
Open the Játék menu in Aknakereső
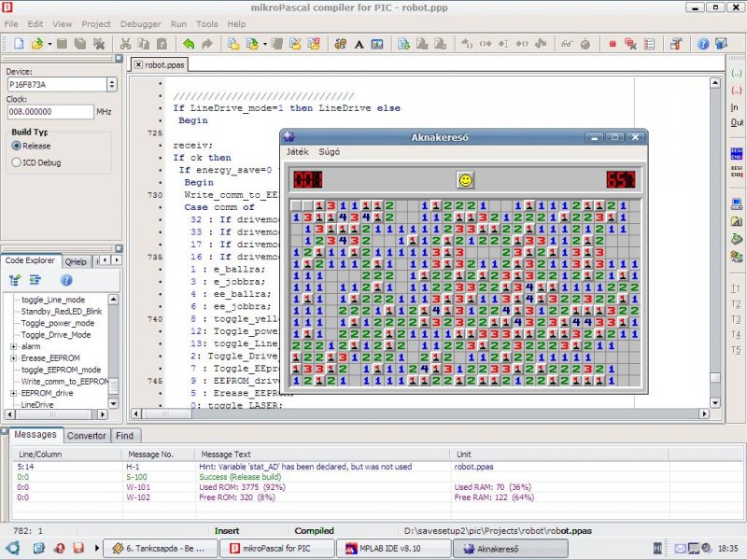tap(297, 151)
